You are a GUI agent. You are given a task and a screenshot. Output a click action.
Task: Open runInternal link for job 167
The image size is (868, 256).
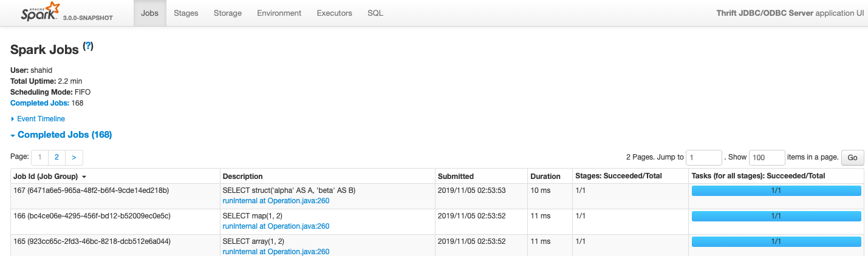(x=276, y=201)
